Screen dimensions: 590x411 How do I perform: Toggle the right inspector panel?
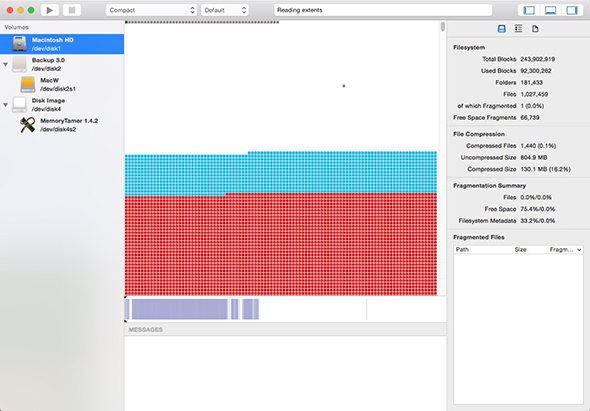pyautogui.click(x=572, y=10)
